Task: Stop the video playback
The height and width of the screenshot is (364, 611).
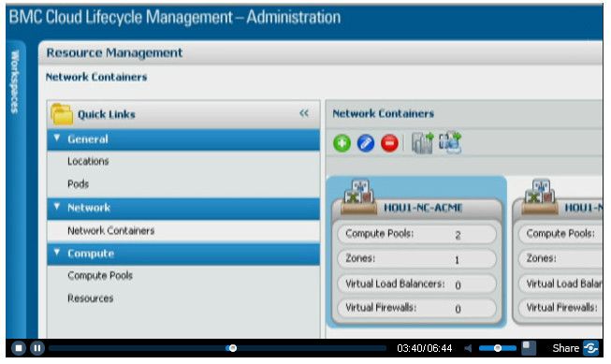Action: click(x=19, y=348)
